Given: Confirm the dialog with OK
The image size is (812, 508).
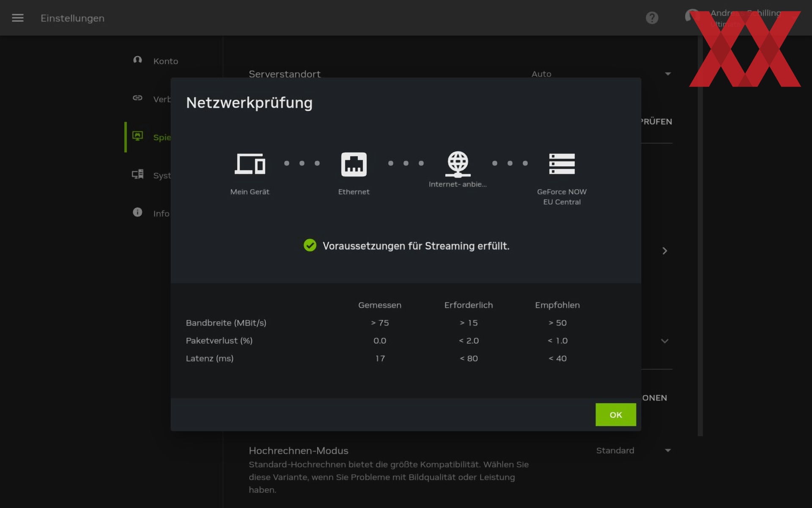Looking at the screenshot, I should tap(616, 414).
